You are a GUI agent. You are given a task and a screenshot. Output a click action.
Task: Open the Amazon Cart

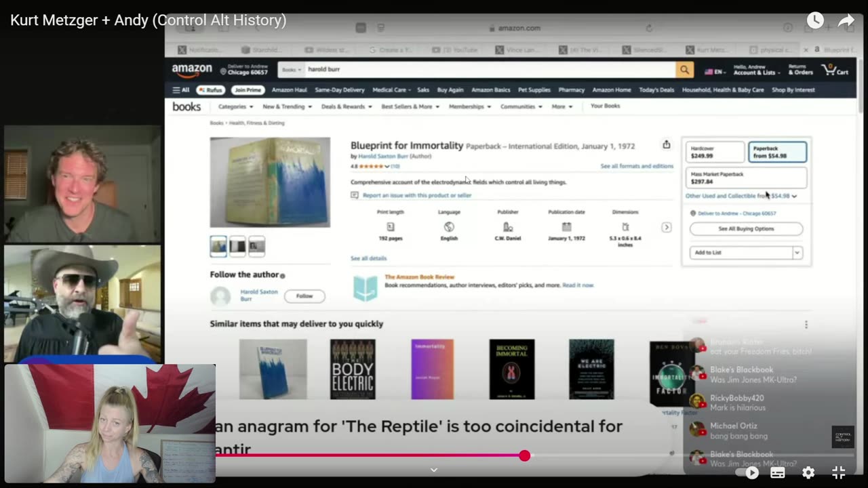(x=835, y=70)
